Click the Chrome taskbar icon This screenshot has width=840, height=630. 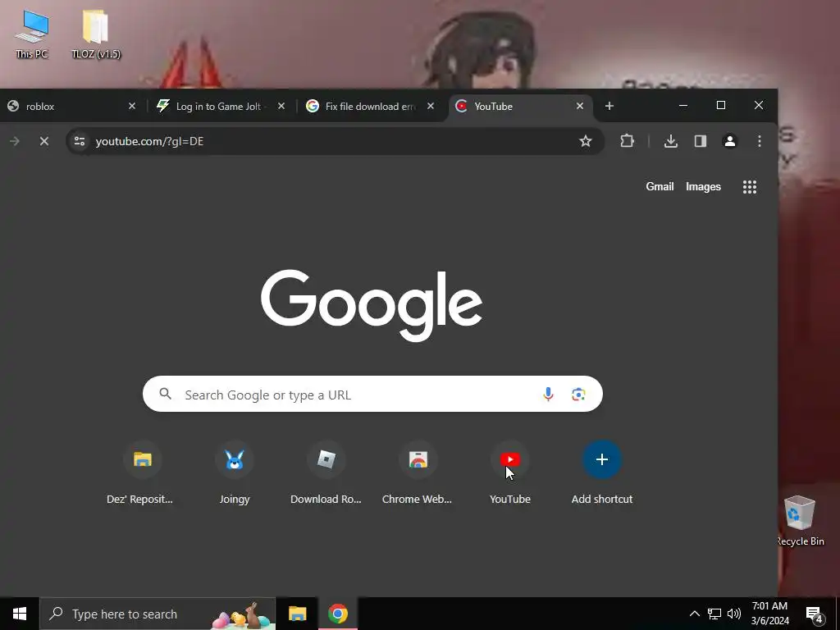(338, 614)
